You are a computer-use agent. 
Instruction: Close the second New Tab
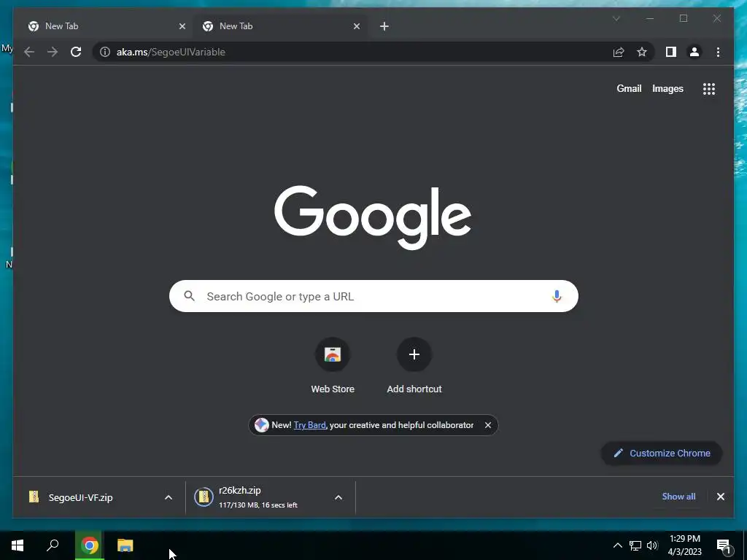click(356, 26)
